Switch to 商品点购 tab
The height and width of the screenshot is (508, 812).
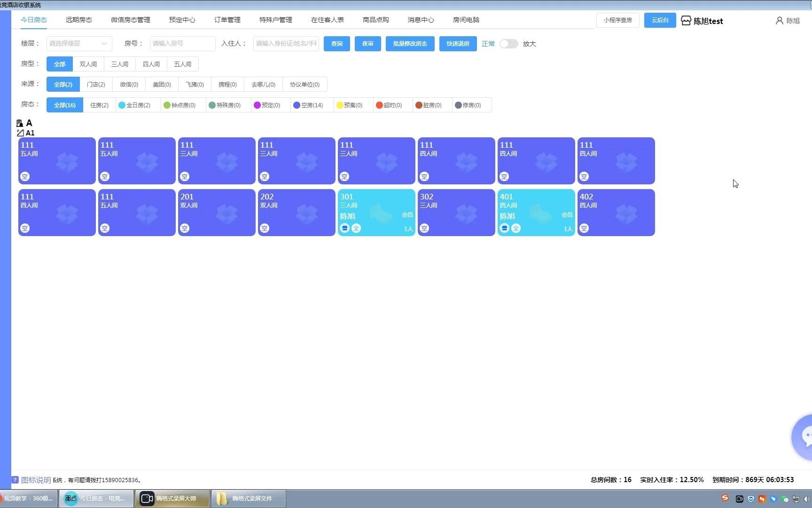click(x=376, y=20)
